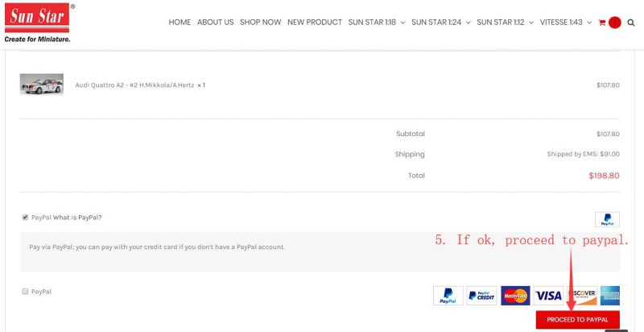
Task: Open the shopping cart icon
Action: [601, 23]
